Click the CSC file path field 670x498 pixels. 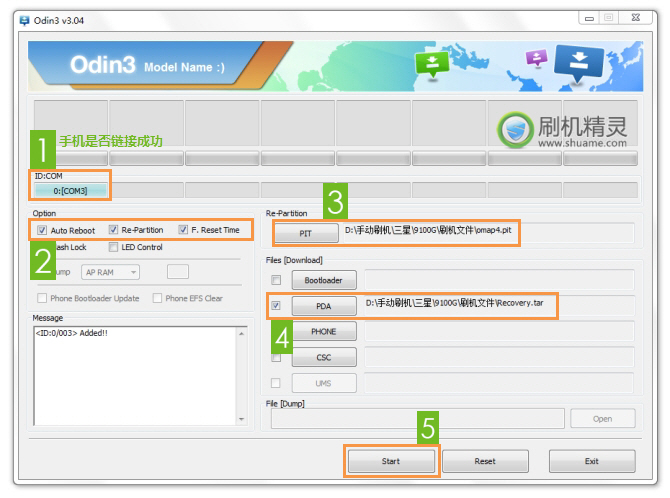[x=500, y=357]
